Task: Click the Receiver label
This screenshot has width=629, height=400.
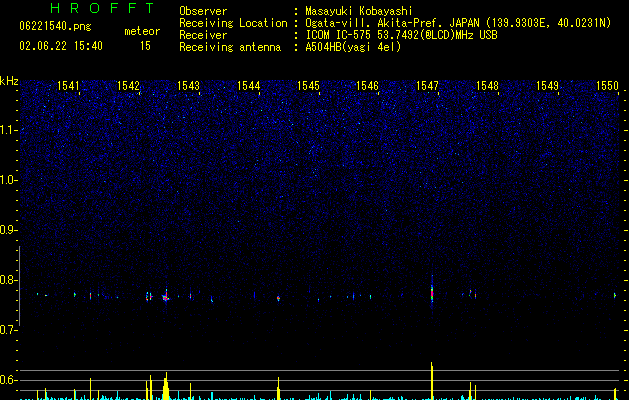Action: tap(203, 35)
